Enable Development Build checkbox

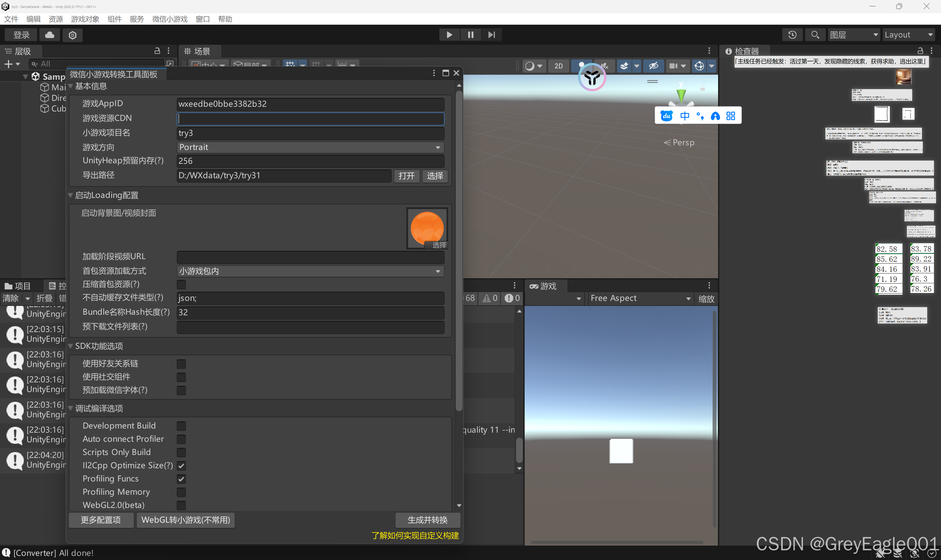click(181, 426)
